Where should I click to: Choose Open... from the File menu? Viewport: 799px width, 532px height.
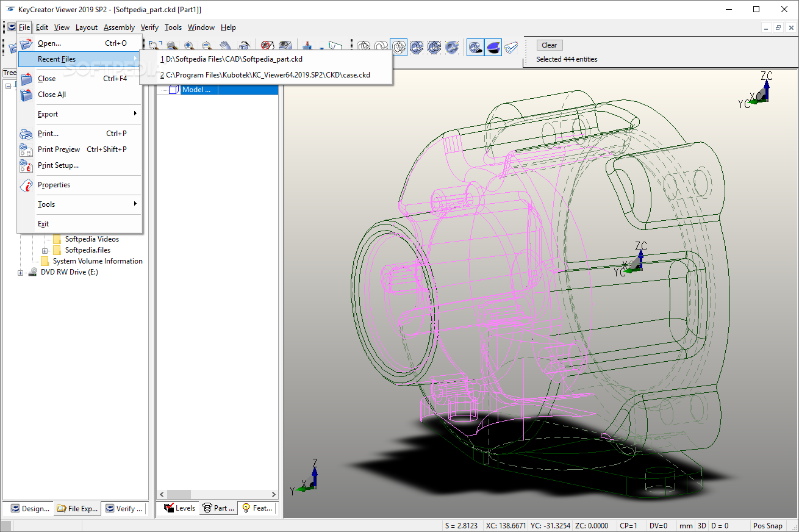80,43
